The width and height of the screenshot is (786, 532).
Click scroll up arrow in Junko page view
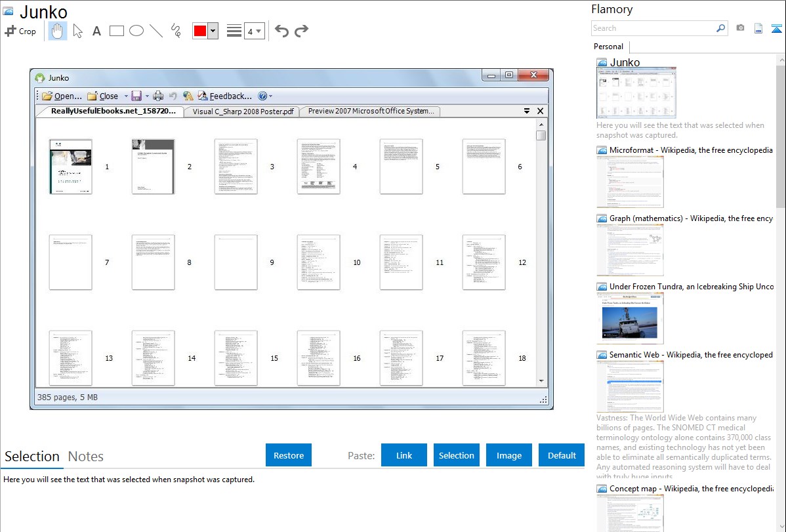pyautogui.click(x=541, y=124)
